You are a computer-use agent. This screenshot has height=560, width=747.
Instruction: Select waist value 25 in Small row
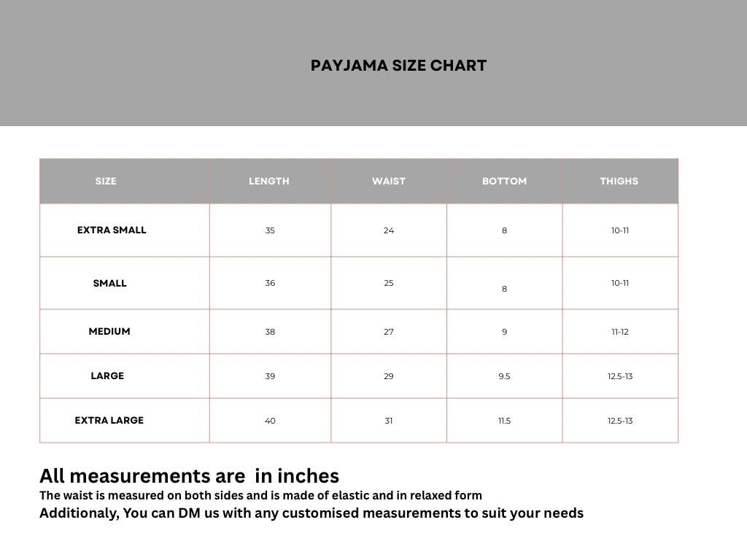pyautogui.click(x=389, y=283)
